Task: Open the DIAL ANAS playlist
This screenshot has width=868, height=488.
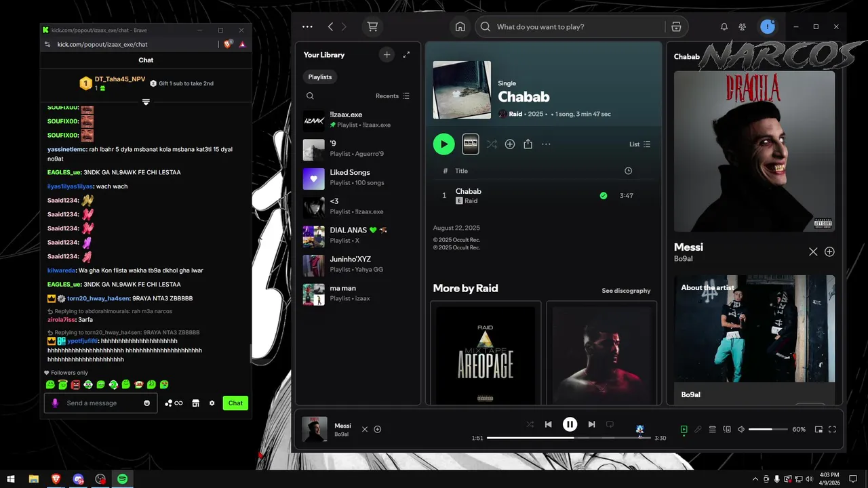Action: 358,235
